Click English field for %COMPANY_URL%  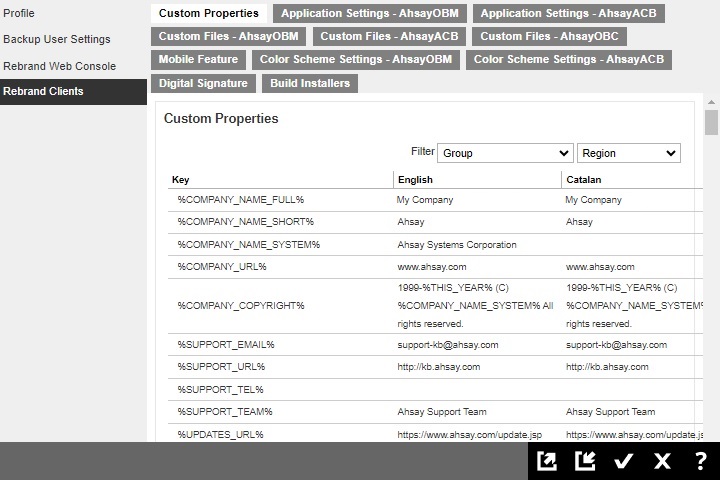click(x=476, y=267)
